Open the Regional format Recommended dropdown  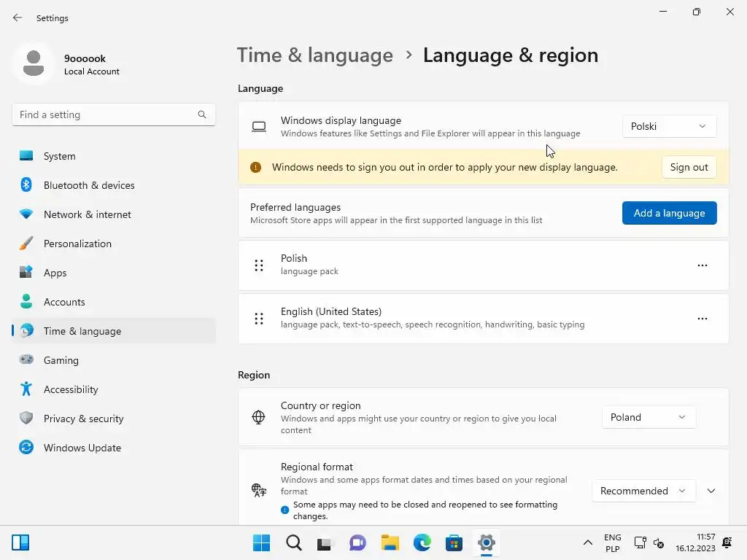click(643, 491)
